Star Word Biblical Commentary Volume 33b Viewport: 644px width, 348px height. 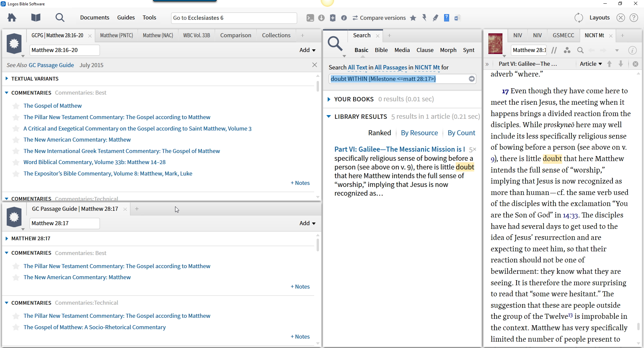(16, 162)
